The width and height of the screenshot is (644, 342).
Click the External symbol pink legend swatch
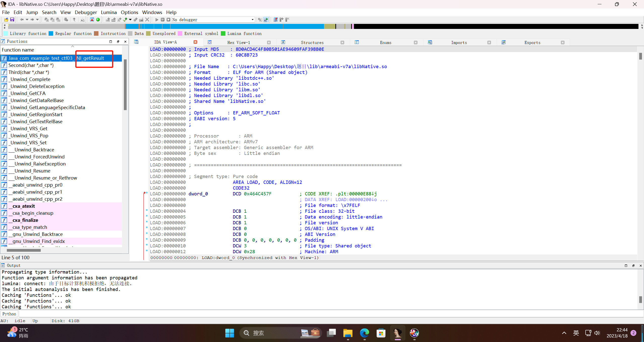click(x=180, y=33)
